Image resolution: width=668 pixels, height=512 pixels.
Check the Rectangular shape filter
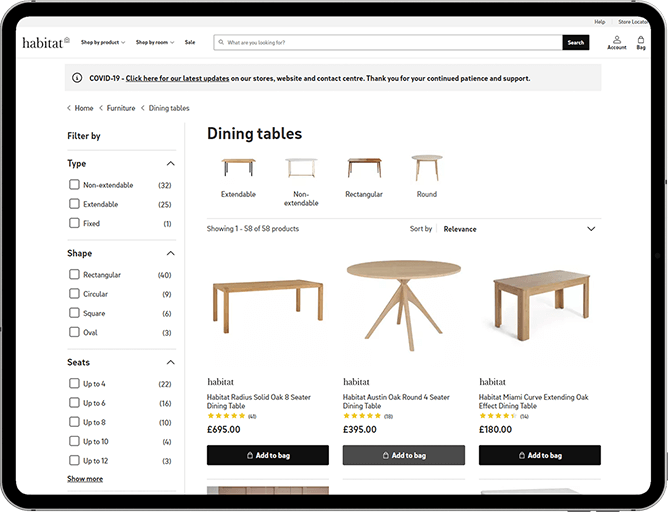pyautogui.click(x=74, y=274)
